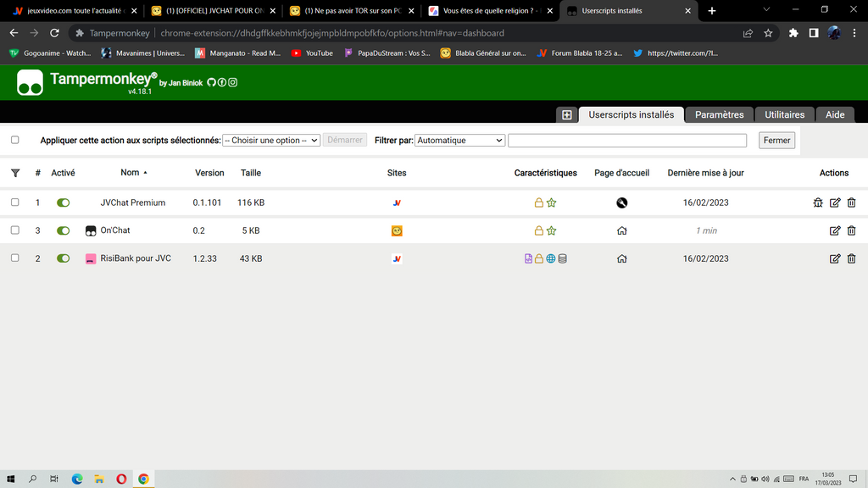Viewport: 868px width, 488px height.
Task: Open Opera from the taskbar
Action: click(121, 479)
